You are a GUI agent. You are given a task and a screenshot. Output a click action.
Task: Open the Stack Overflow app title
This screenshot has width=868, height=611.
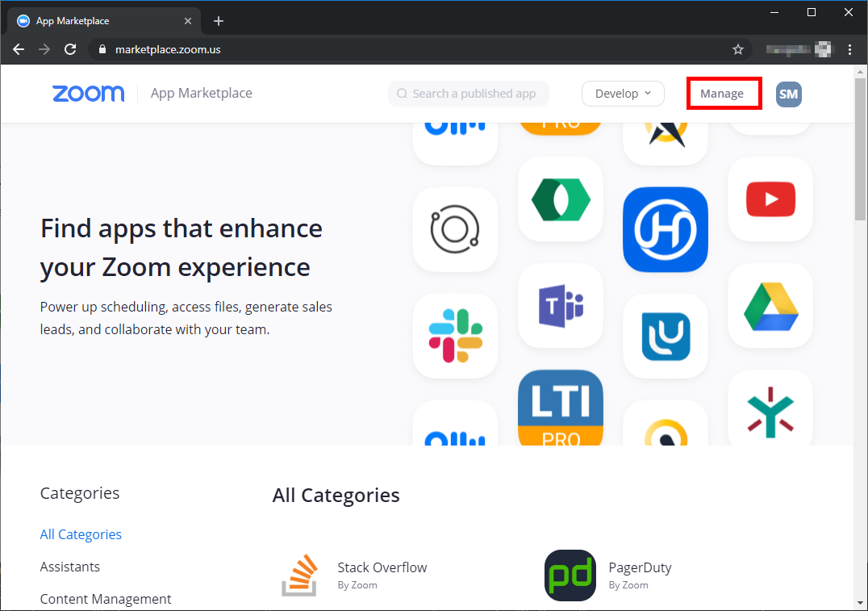point(382,567)
